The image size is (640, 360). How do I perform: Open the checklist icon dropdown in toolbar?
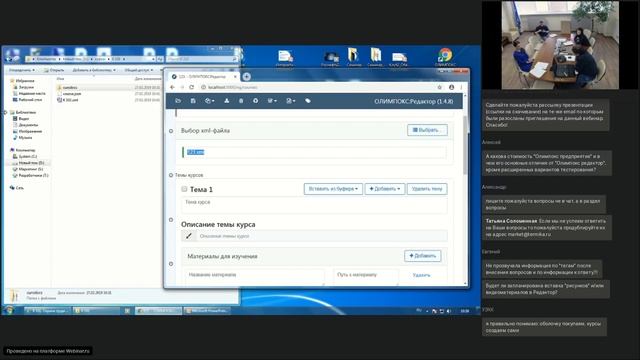click(272, 101)
